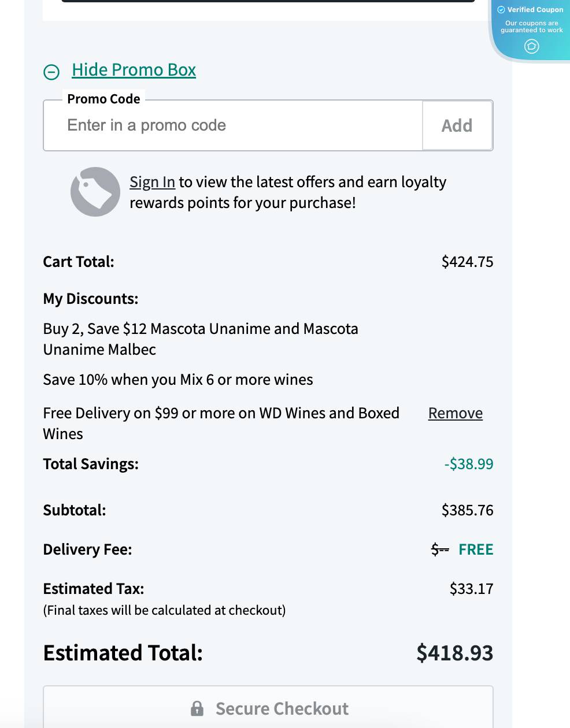
Task: Click the Add promo code button
Action: pyautogui.click(x=457, y=125)
